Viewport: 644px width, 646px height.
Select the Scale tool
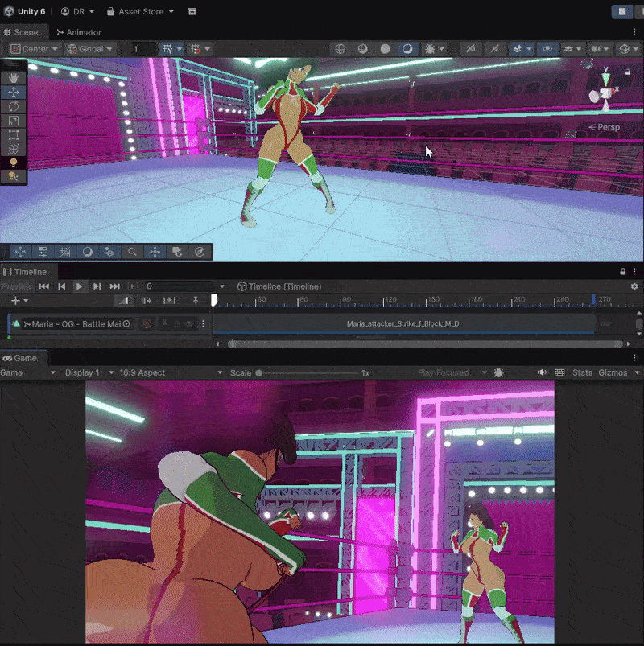click(x=13, y=121)
